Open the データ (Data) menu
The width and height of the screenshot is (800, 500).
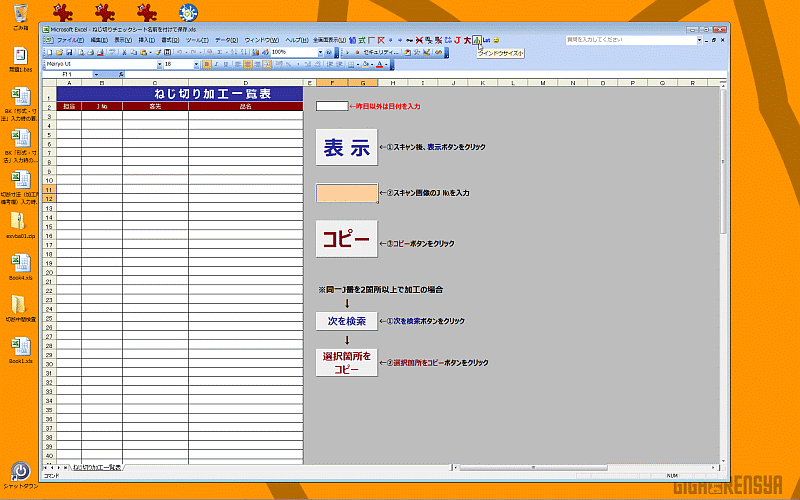pos(226,40)
